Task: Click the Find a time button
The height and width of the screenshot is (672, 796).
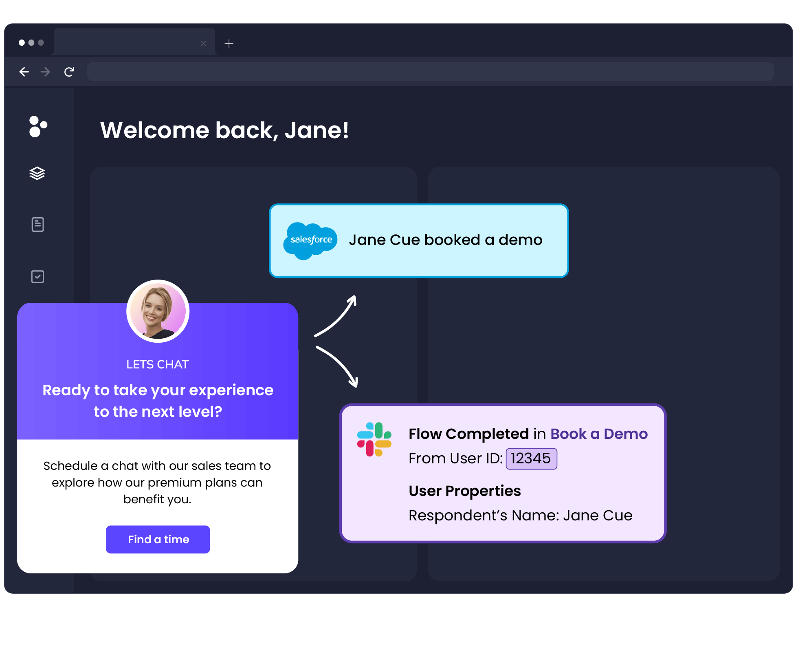Action: [158, 540]
